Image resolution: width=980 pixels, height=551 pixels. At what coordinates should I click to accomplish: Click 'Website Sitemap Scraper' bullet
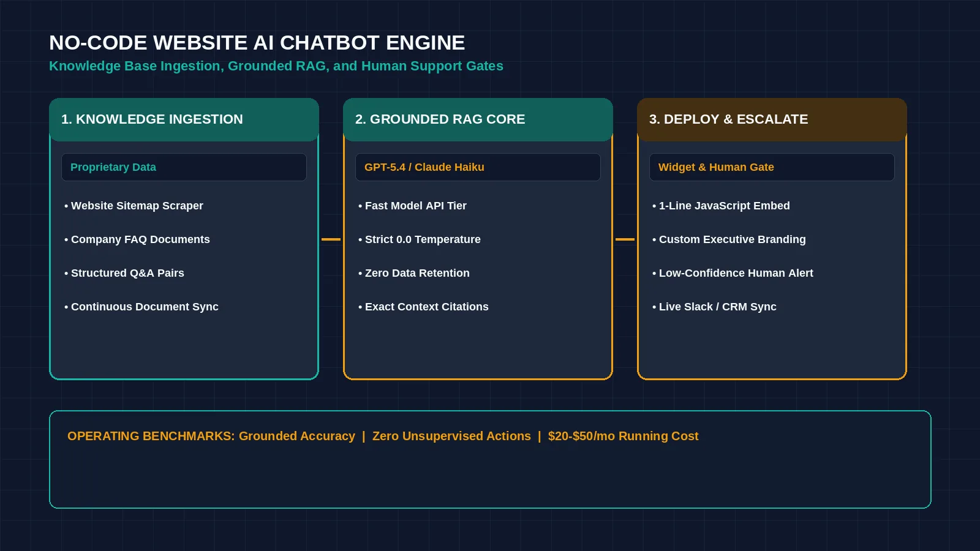click(x=134, y=206)
